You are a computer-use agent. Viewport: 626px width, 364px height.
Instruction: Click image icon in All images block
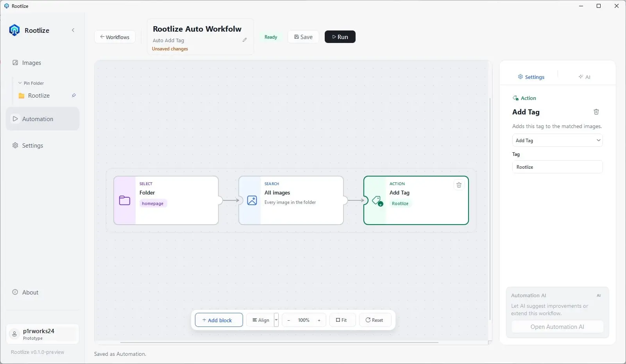(x=252, y=200)
